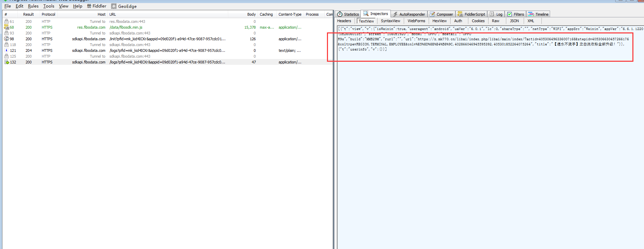
Task: Open the Rules menu
Action: (33, 6)
